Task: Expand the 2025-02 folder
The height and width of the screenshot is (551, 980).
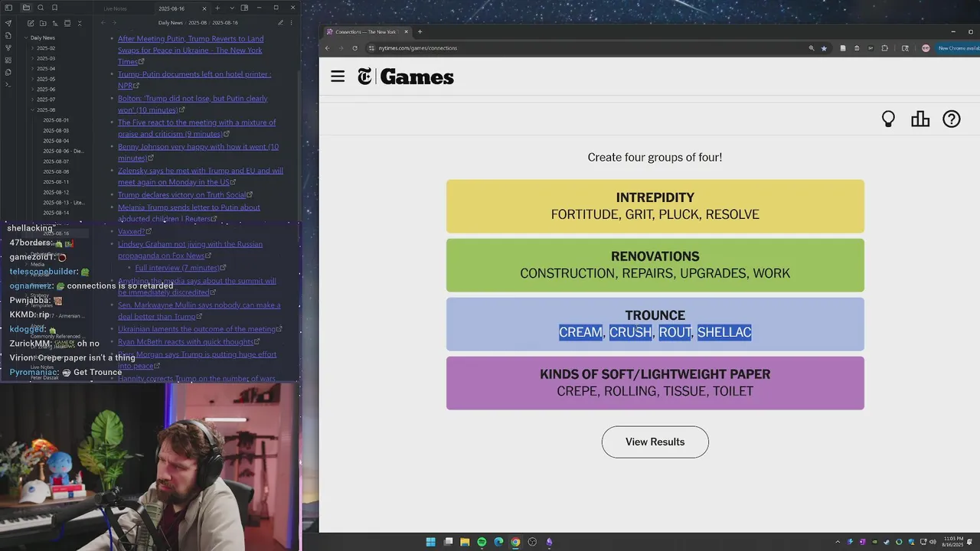Action: (46, 48)
